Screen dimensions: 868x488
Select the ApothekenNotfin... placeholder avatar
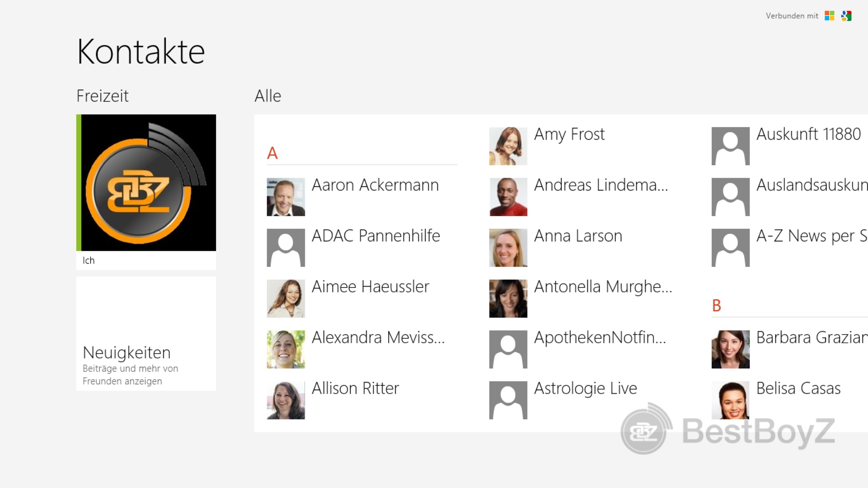508,349
